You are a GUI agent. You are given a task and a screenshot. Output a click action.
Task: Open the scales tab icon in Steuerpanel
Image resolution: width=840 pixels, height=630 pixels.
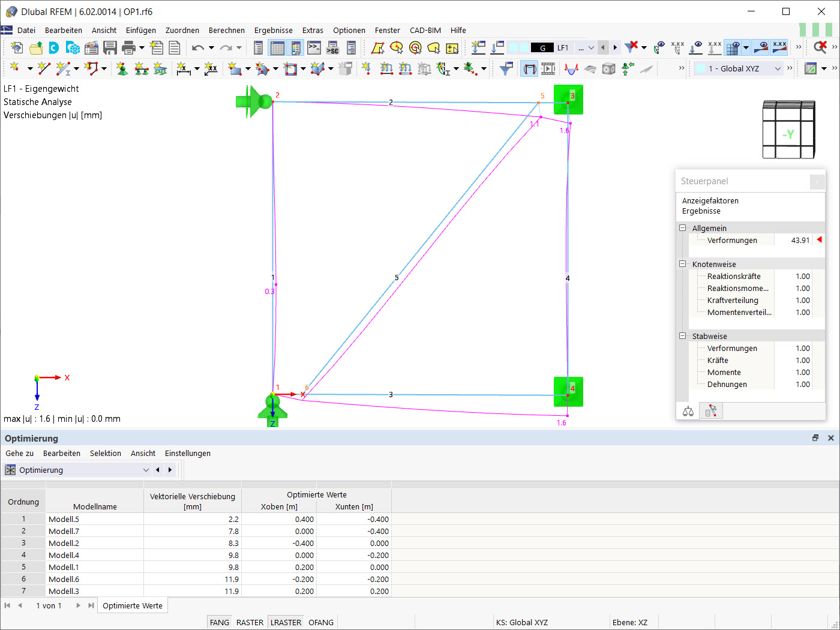coord(688,411)
